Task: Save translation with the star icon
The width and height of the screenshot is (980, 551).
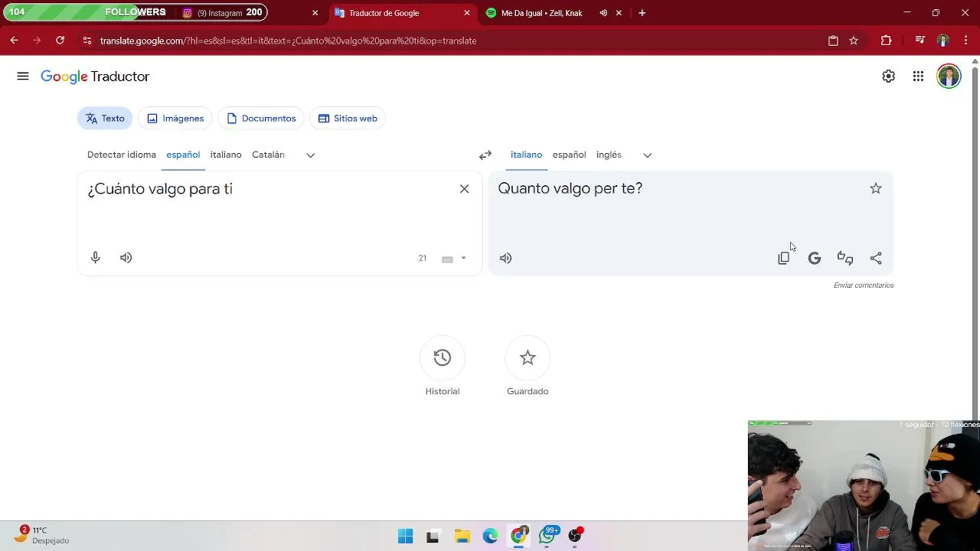Action: [x=876, y=188]
